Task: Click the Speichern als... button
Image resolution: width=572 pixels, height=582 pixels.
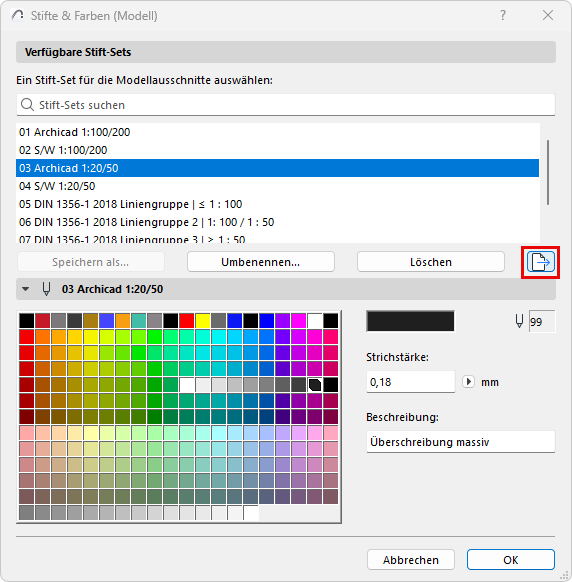Action: [x=91, y=262]
